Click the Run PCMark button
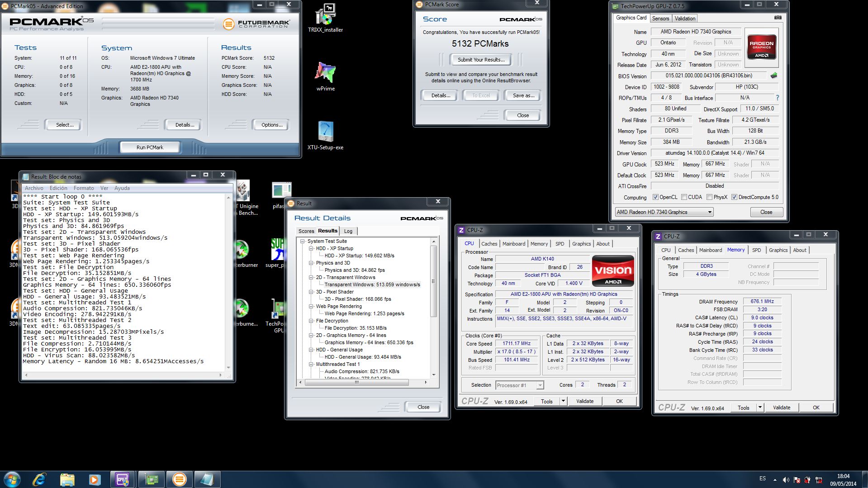 coord(150,147)
